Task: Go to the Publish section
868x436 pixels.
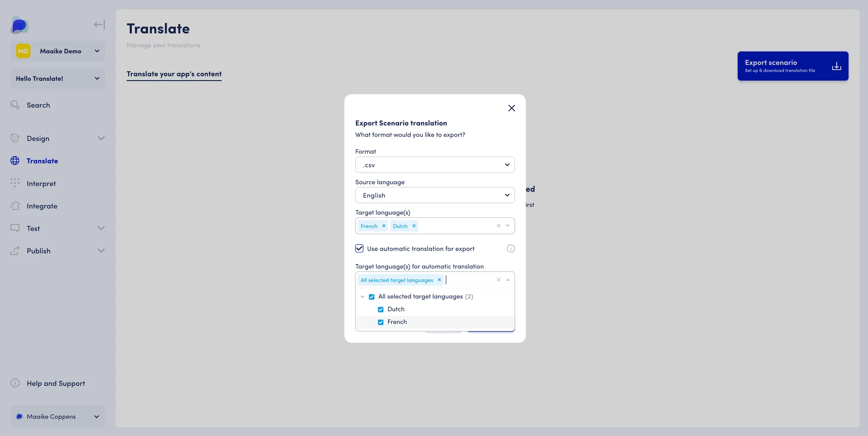Action: coord(39,251)
